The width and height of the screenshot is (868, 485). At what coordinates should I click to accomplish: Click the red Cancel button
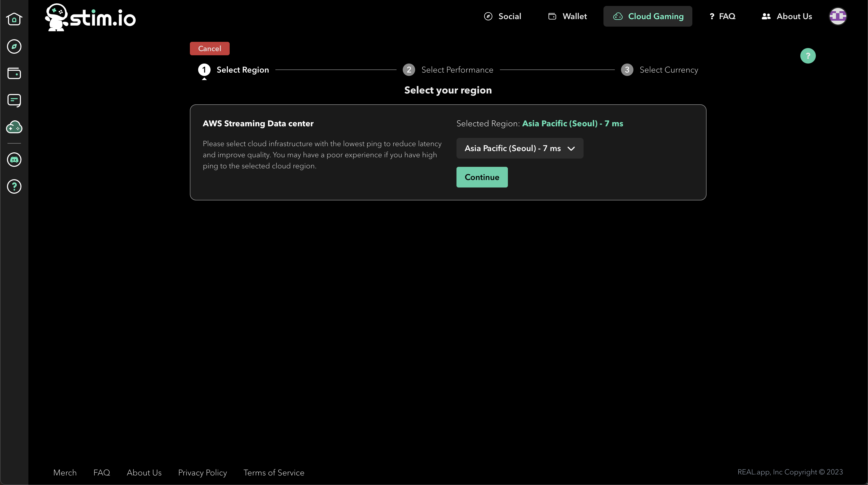click(210, 49)
